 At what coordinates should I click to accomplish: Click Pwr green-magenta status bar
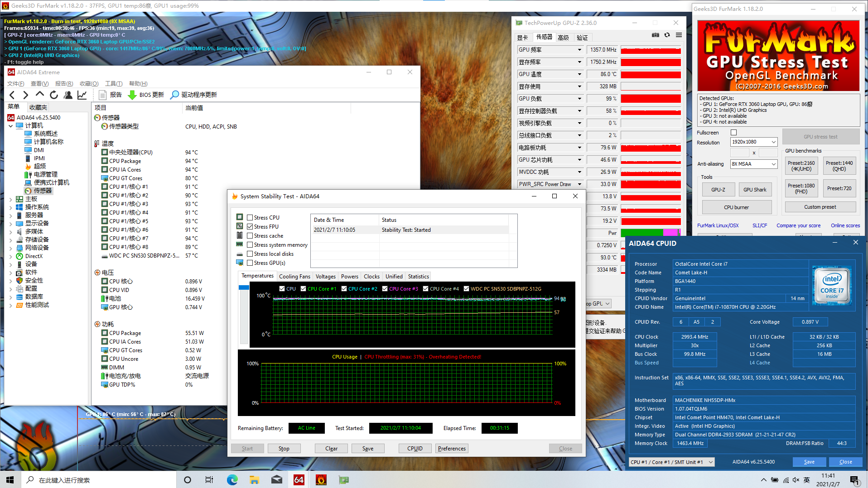[x=651, y=233]
